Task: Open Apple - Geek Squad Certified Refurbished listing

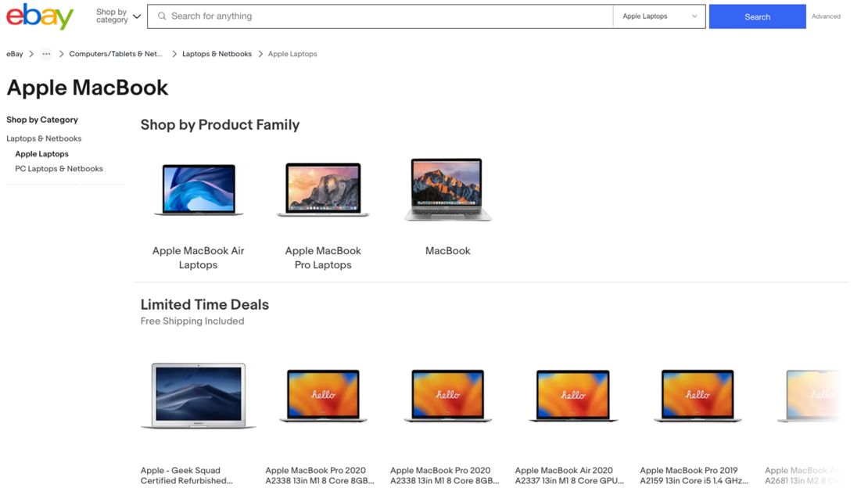Action: pos(187,475)
